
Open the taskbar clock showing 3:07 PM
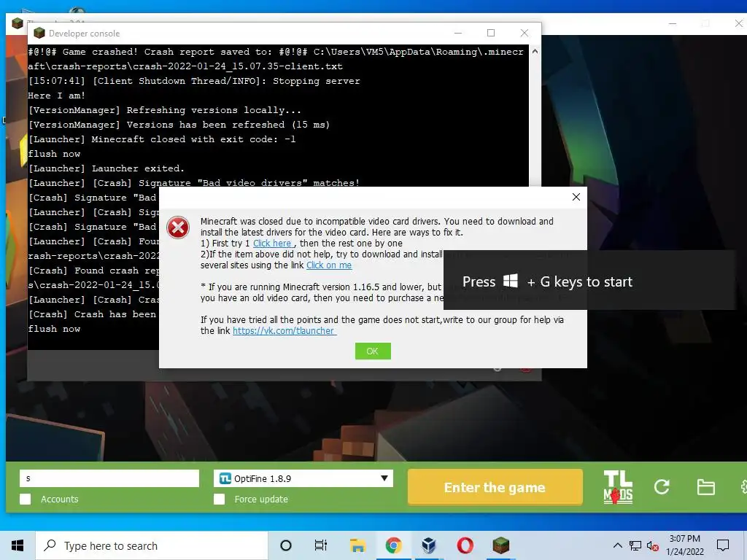(x=684, y=545)
